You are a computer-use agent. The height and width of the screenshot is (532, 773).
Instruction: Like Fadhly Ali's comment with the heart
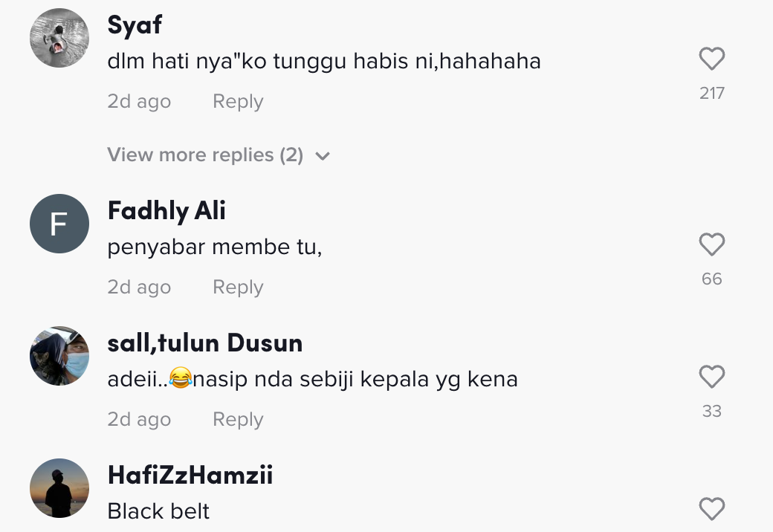pyautogui.click(x=712, y=244)
